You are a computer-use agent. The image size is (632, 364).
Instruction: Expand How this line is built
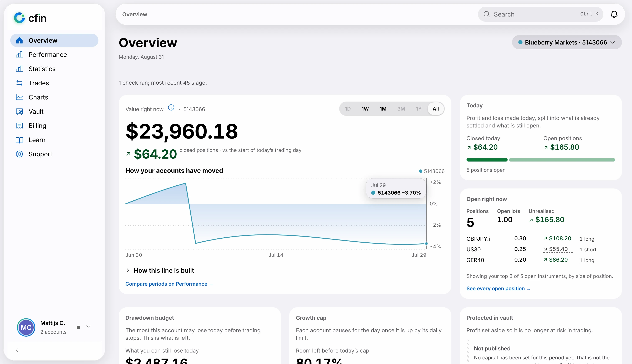coord(160,270)
